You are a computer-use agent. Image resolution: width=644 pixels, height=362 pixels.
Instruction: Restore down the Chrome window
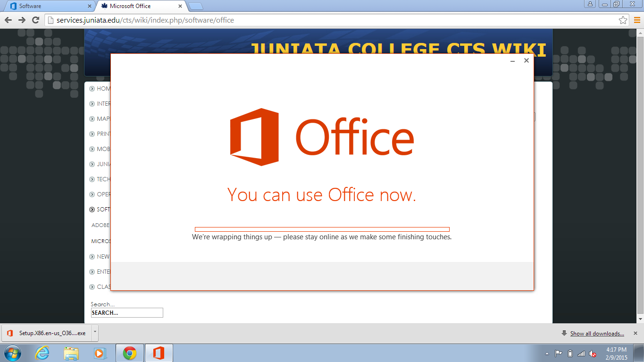click(616, 4)
